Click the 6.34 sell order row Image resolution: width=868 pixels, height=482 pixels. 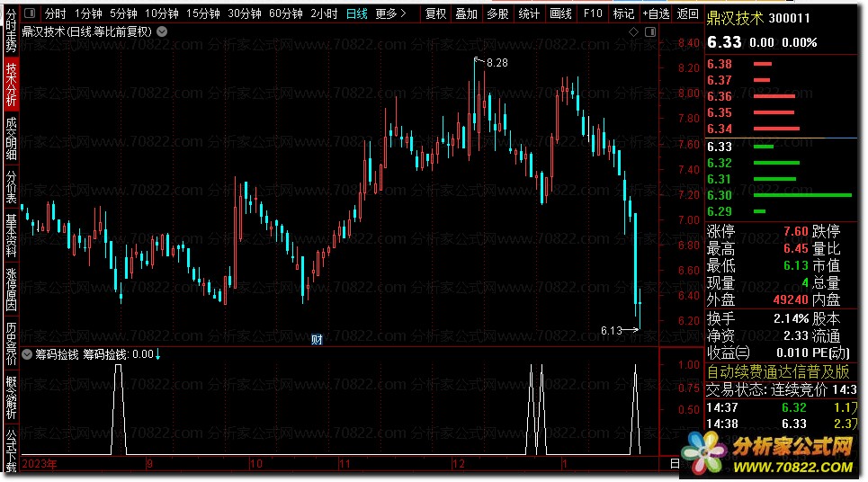782,129
